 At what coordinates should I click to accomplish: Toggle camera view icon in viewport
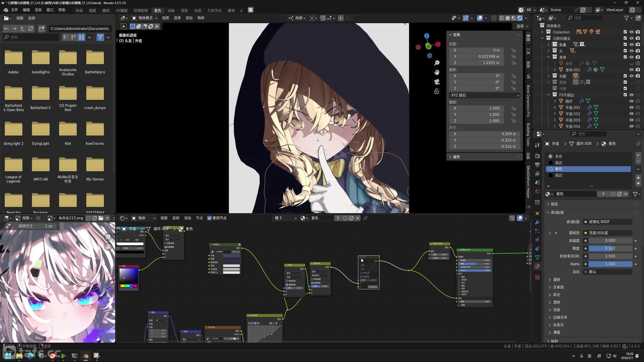tap(437, 82)
